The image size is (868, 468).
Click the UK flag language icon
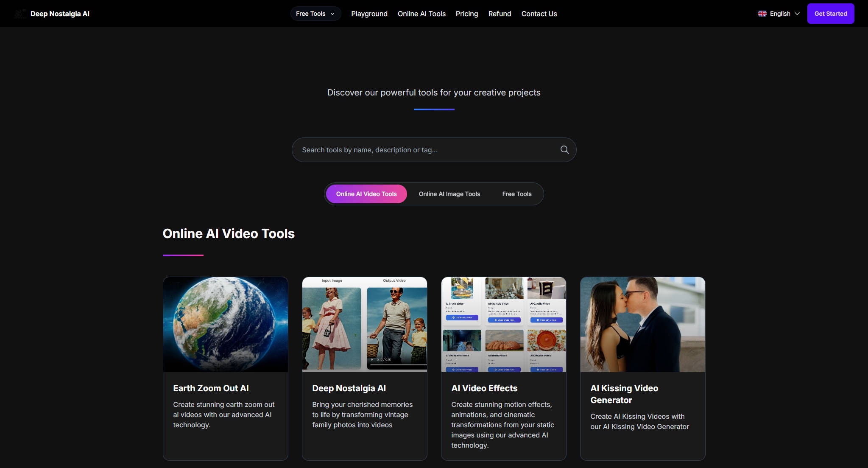pyautogui.click(x=762, y=14)
